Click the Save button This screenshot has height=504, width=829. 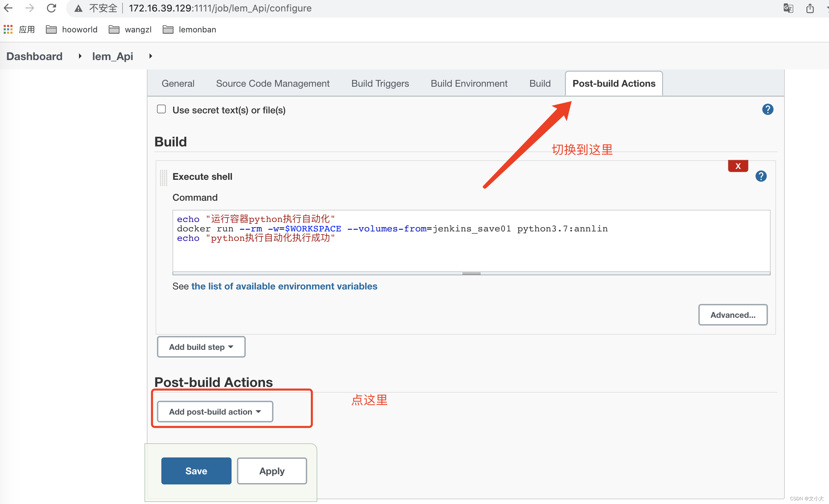[196, 471]
